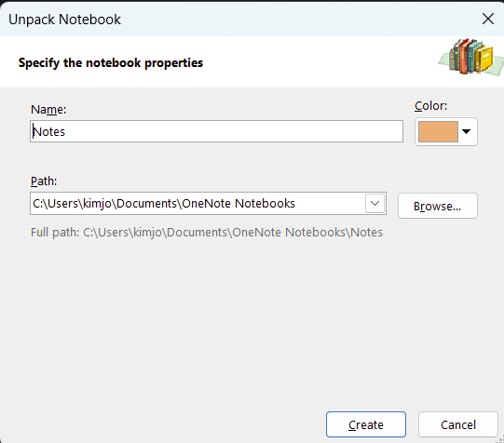Click the Unpack Notebook title bar text

tap(64, 20)
